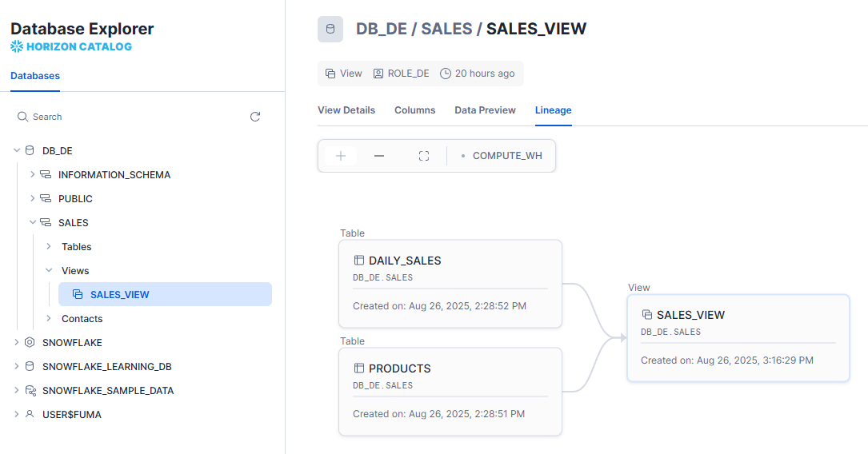868x454 pixels.
Task: Click the SALES breadcrumb link
Action: [446, 30]
